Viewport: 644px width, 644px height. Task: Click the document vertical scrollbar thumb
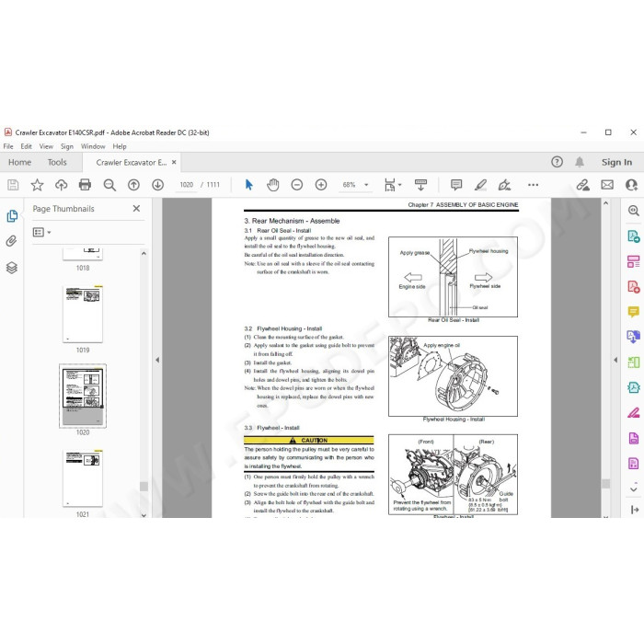(x=605, y=483)
